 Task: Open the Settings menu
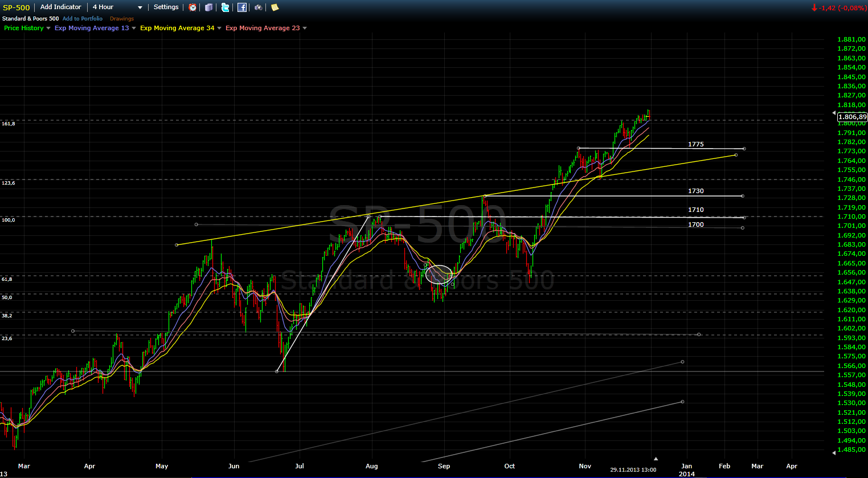[166, 7]
